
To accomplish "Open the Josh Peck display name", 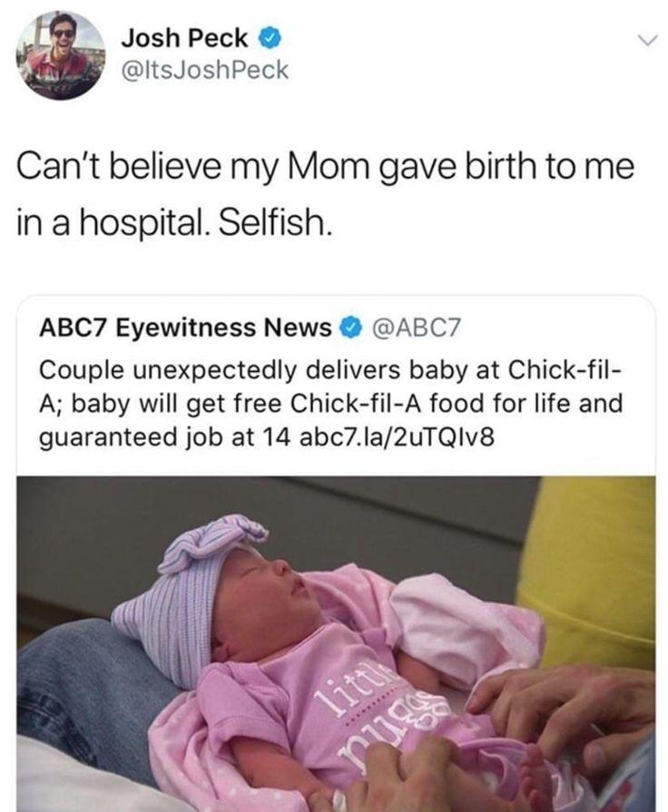I will [184, 40].
